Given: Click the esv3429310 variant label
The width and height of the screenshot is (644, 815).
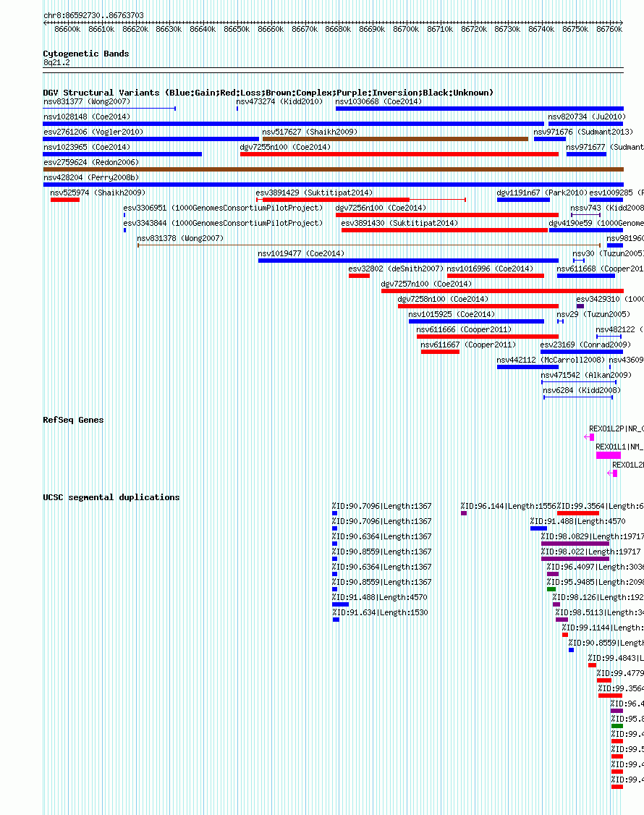Looking at the screenshot, I should pyautogui.click(x=610, y=299).
